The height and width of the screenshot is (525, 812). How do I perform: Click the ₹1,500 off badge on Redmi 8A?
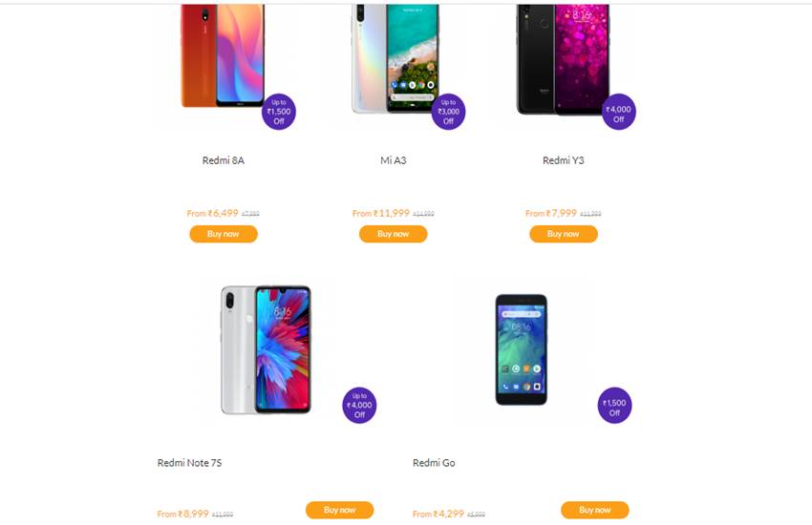(x=279, y=112)
